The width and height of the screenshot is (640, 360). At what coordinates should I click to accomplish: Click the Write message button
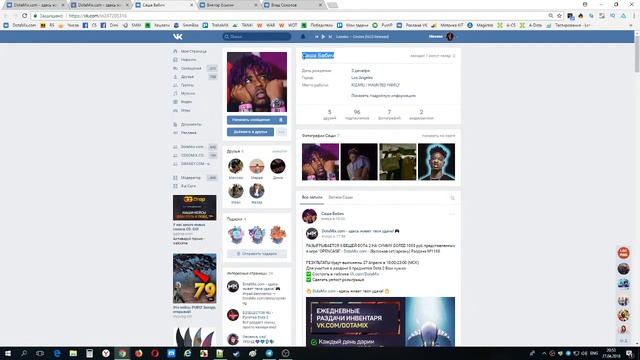coord(251,120)
